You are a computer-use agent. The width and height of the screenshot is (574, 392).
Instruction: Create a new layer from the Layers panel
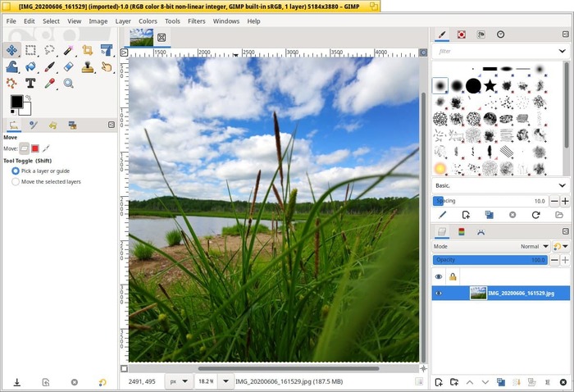(439, 382)
